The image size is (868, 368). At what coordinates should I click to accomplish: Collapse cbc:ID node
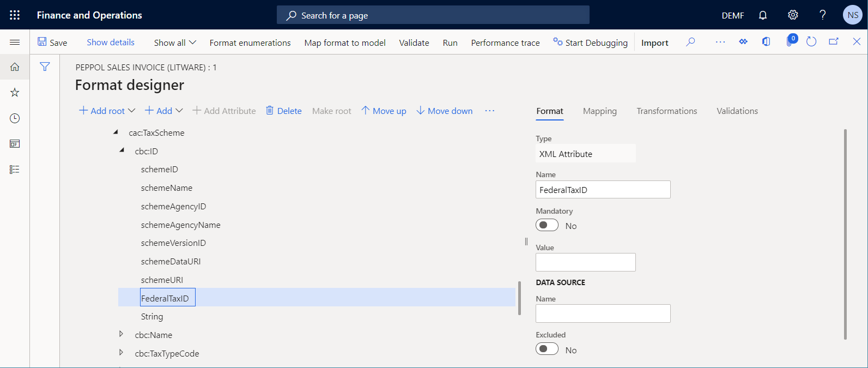122,150
